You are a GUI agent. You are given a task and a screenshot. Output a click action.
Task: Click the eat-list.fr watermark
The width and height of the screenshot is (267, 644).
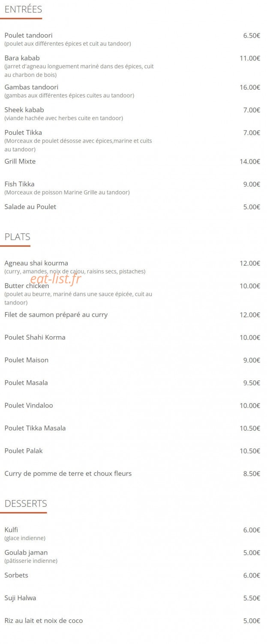tap(56, 279)
